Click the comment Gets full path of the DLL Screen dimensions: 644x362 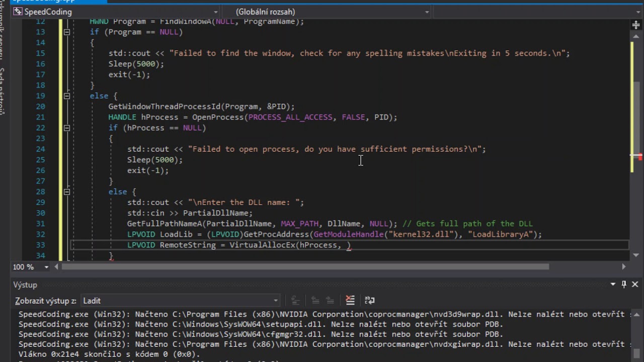(x=467, y=224)
